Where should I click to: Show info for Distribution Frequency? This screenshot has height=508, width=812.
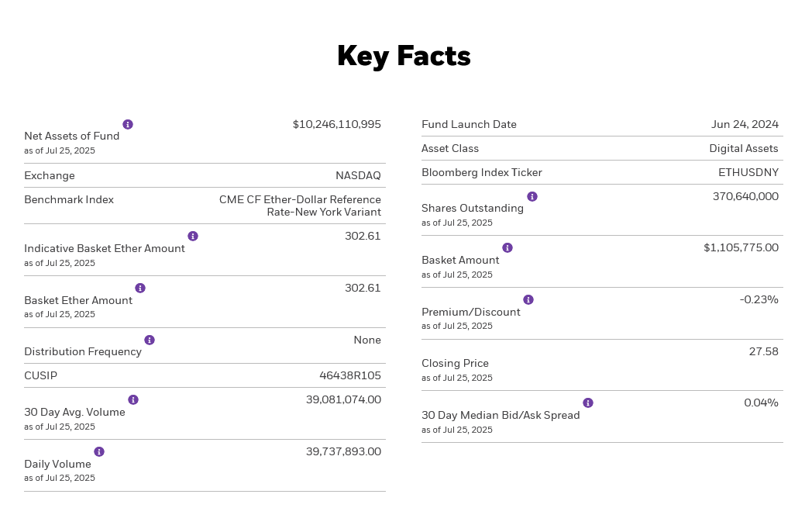[150, 340]
